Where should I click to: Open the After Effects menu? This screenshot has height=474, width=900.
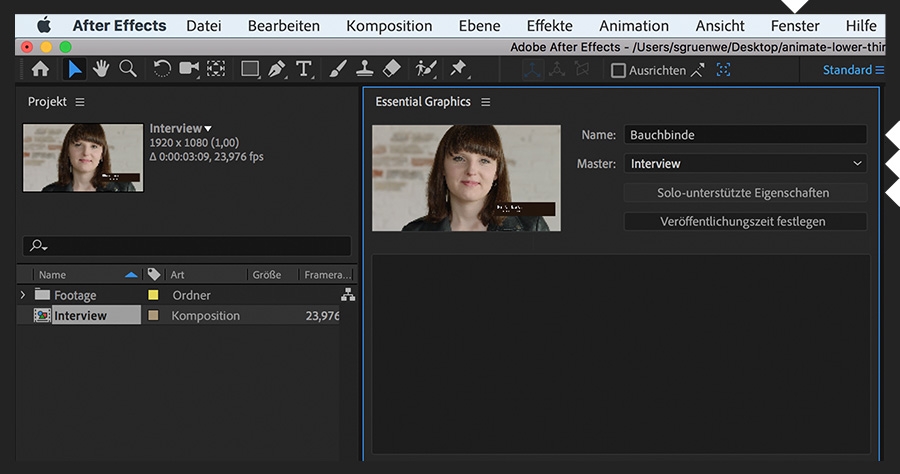point(119,26)
